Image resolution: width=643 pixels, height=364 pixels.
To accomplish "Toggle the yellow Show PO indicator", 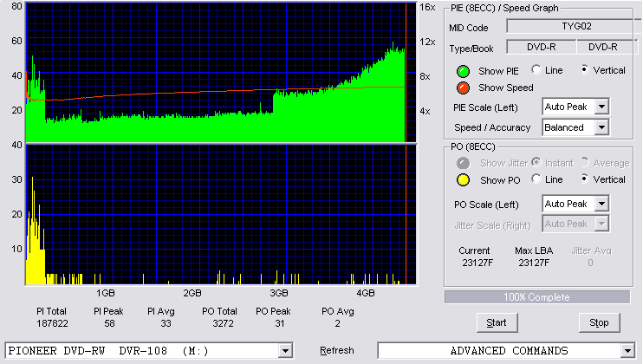I will (x=463, y=180).
